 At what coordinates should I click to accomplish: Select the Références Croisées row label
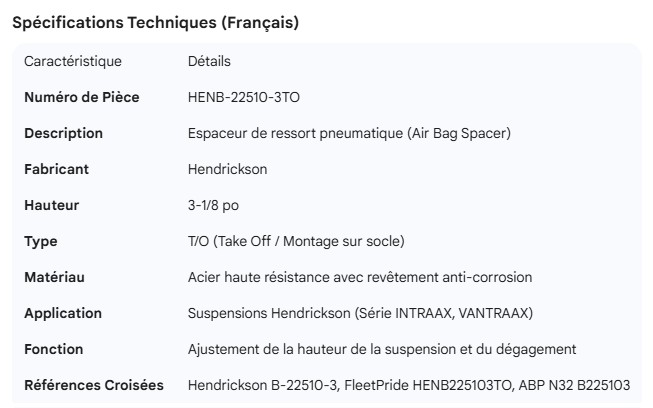[94, 386]
